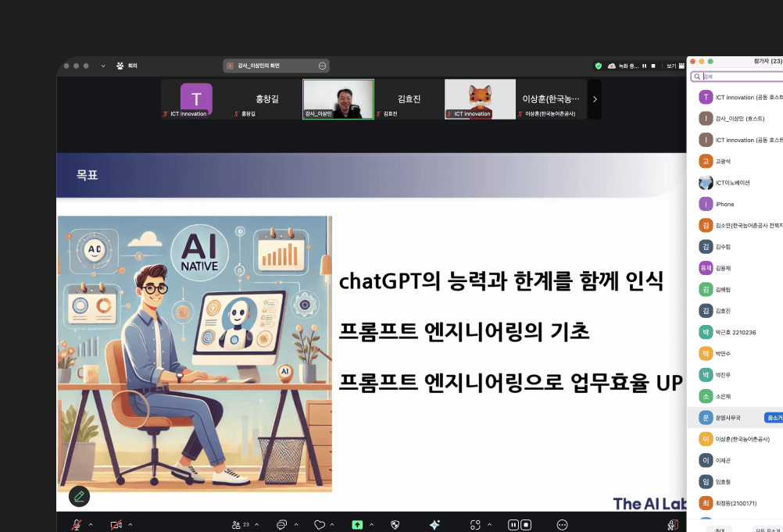The image size is (783, 532).
Task: Select the green annotation pencil on the slide
Action: click(78, 496)
